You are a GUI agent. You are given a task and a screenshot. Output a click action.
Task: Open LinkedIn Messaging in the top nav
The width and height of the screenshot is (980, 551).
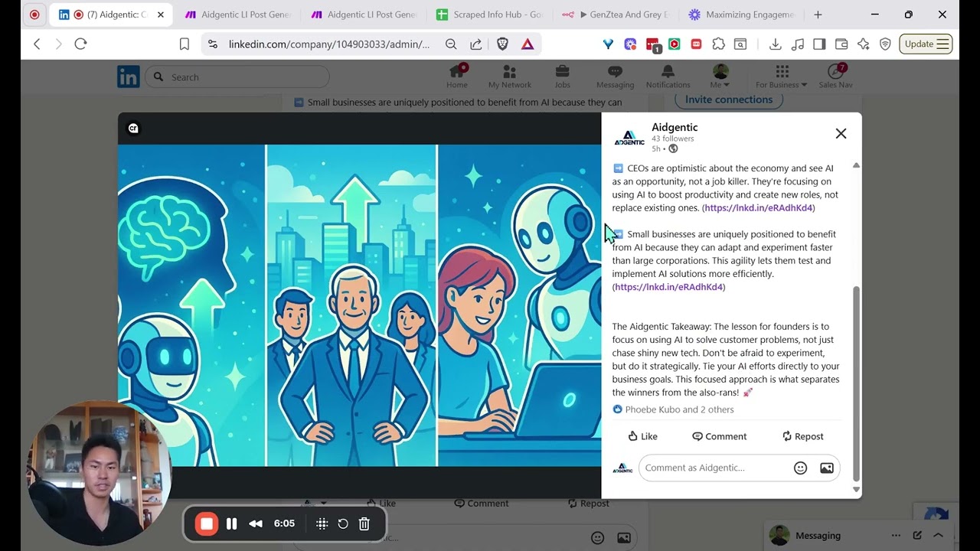pos(615,77)
